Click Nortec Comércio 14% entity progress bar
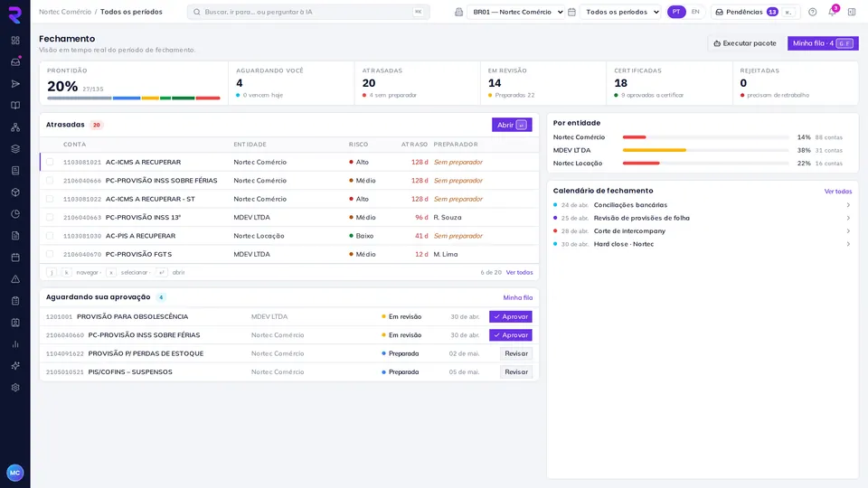The image size is (868, 488). [x=706, y=137]
